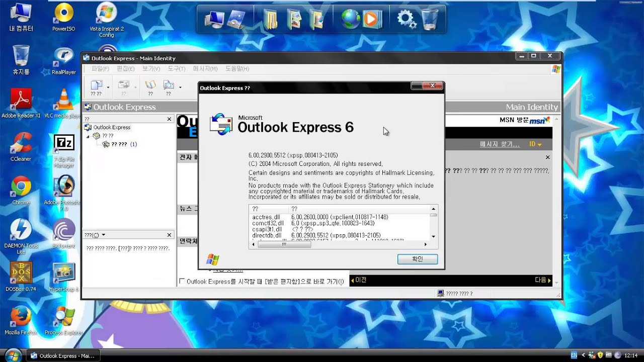Click the DLL list horizontal scrollbar thumb
Screen dimensions: 644x362
point(284,244)
